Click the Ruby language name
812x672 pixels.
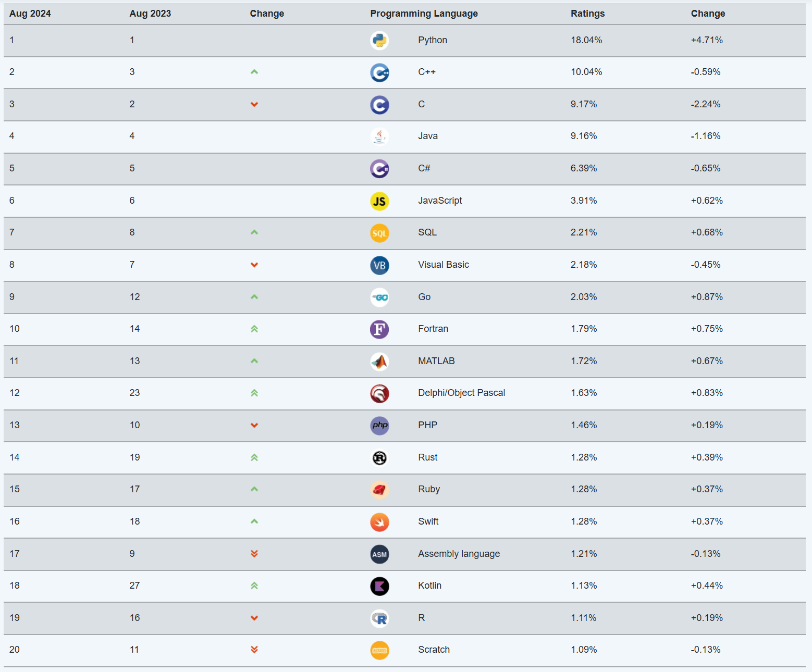coord(429,489)
